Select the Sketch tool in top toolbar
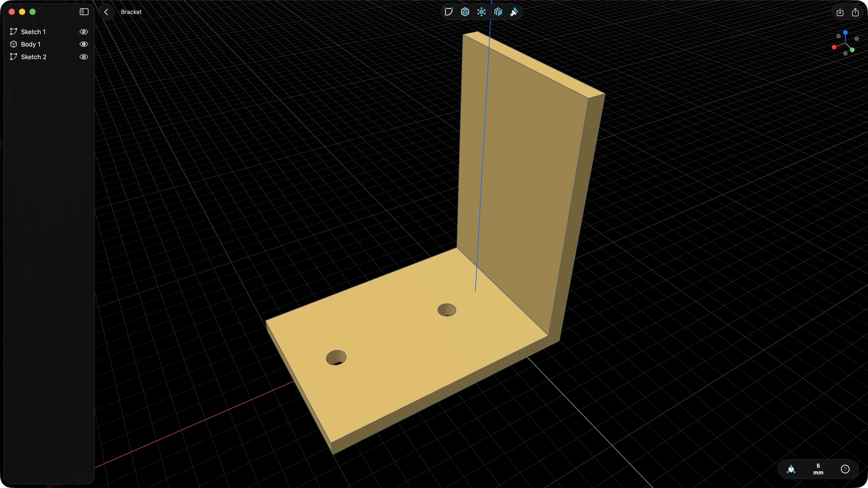This screenshot has height=488, width=868. pyautogui.click(x=448, y=12)
